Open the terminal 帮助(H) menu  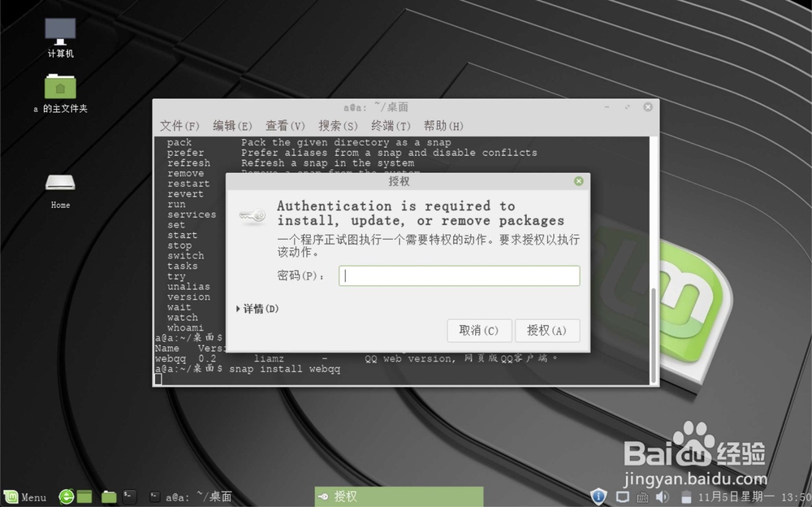pos(443,125)
